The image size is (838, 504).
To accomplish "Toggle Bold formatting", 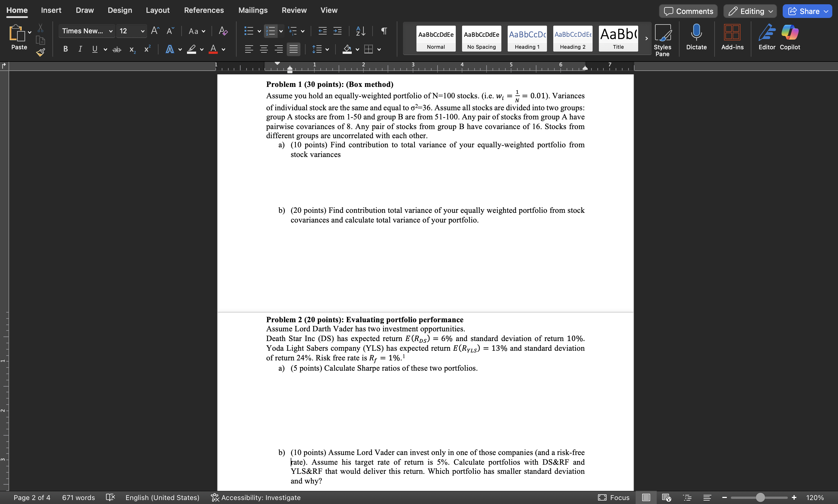I will coord(66,49).
